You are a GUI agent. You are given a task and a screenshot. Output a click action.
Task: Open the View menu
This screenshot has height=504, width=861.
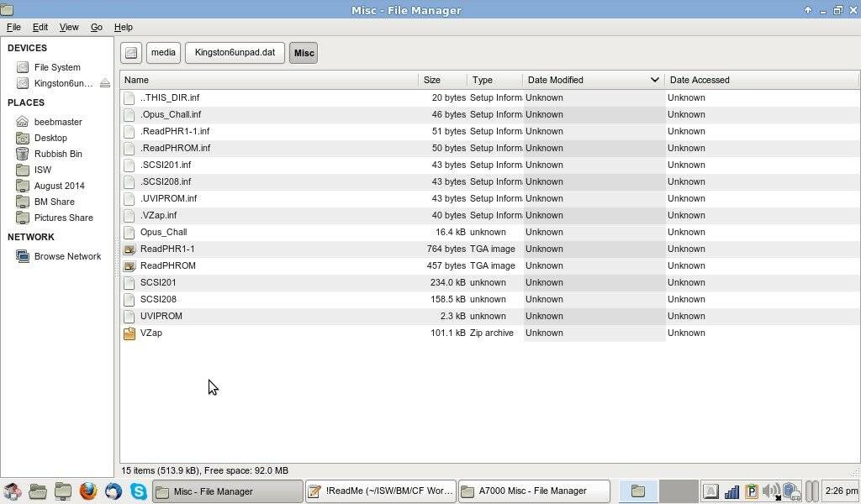pyautogui.click(x=69, y=27)
